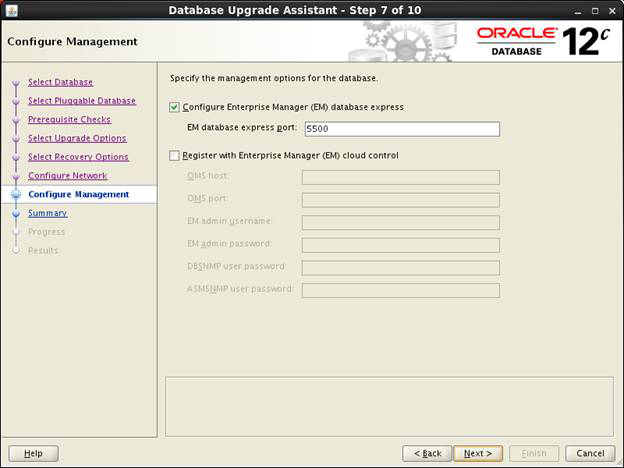
Task: Click the step bullet beside Summary
Action: (15, 214)
